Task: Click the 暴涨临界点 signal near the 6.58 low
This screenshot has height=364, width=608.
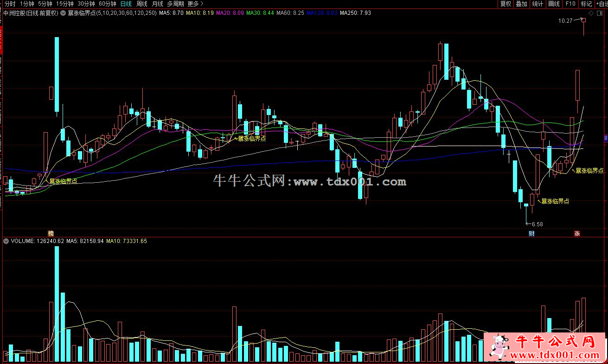Action: pos(555,201)
